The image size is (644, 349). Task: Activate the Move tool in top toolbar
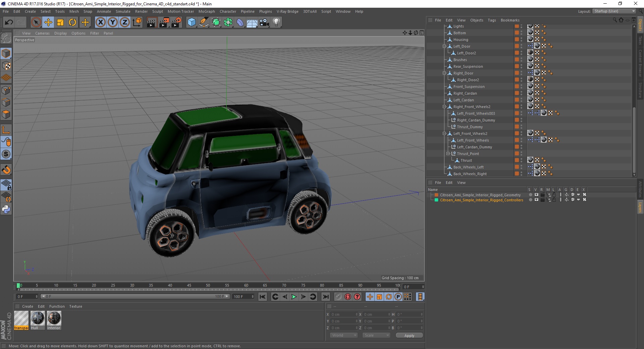[x=48, y=22]
